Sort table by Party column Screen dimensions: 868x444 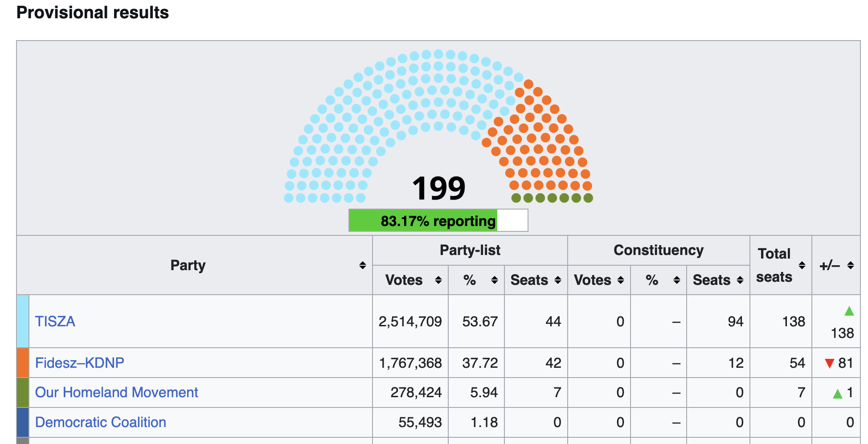(x=363, y=266)
